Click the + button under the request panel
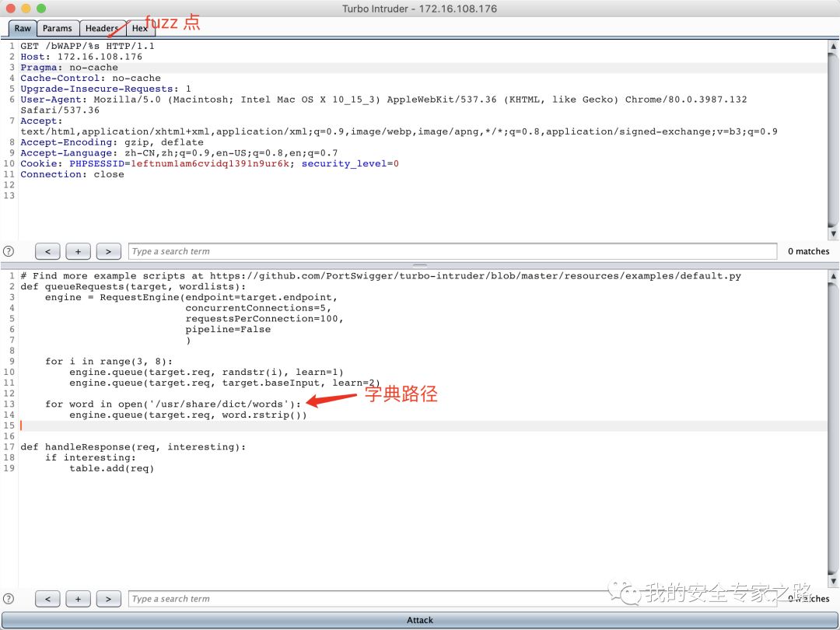840x630 pixels. pyautogui.click(x=77, y=250)
